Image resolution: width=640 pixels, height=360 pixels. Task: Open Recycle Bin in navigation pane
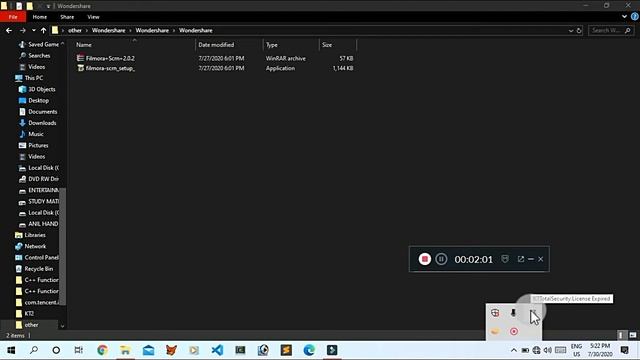point(34,269)
